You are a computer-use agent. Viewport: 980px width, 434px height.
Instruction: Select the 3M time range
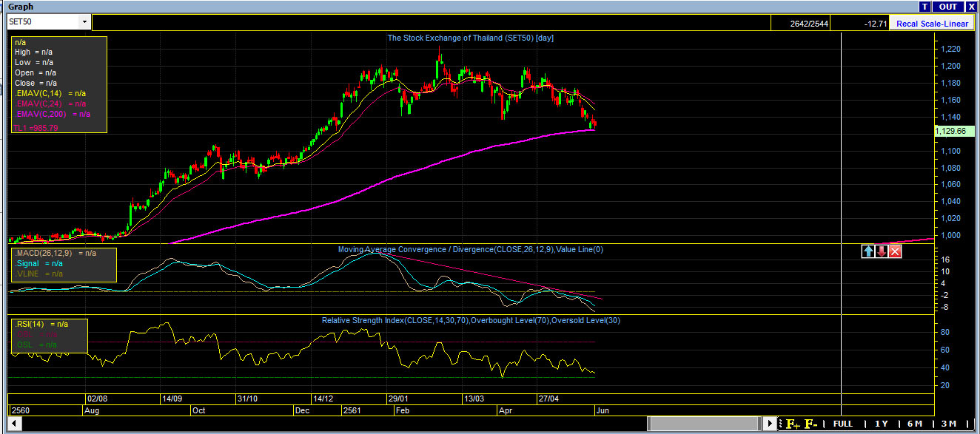tap(948, 424)
